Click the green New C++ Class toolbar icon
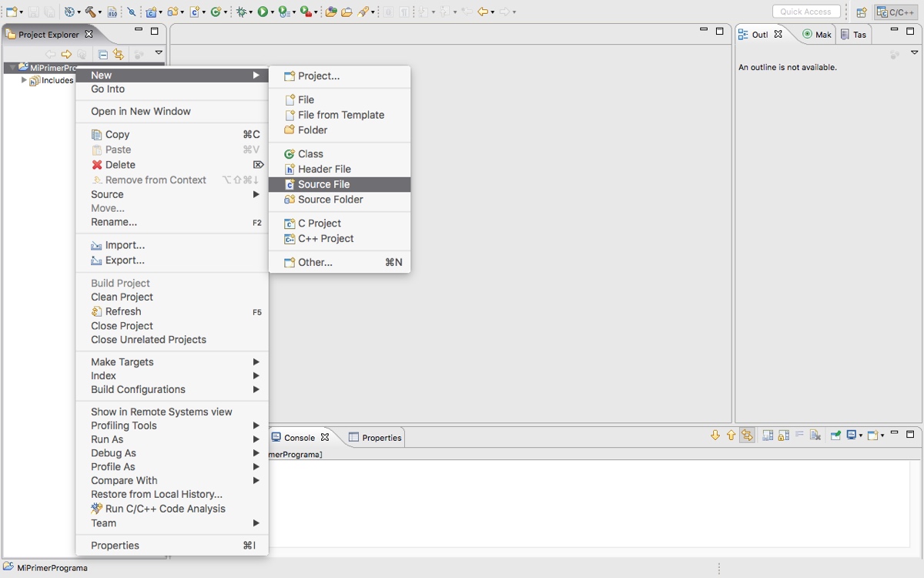The width and height of the screenshot is (924, 578). pos(216,12)
